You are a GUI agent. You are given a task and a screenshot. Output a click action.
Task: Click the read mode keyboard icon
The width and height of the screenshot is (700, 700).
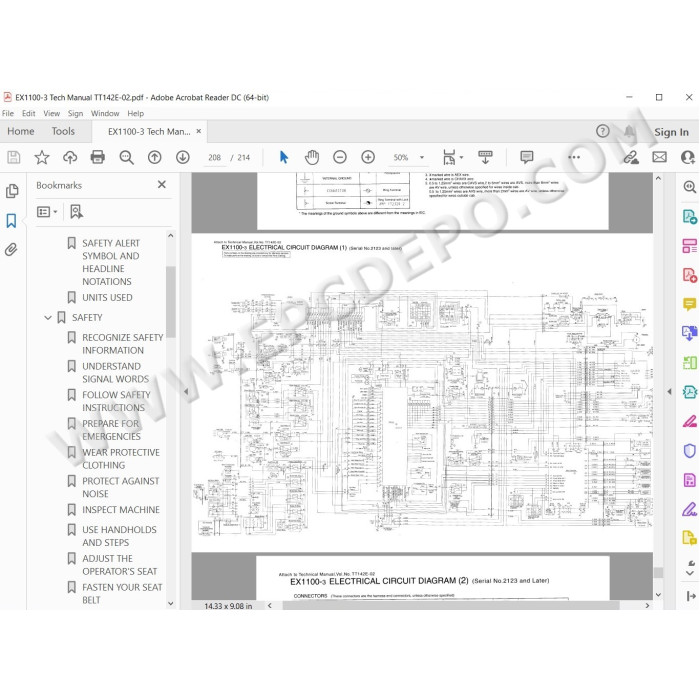pyautogui.click(x=485, y=157)
